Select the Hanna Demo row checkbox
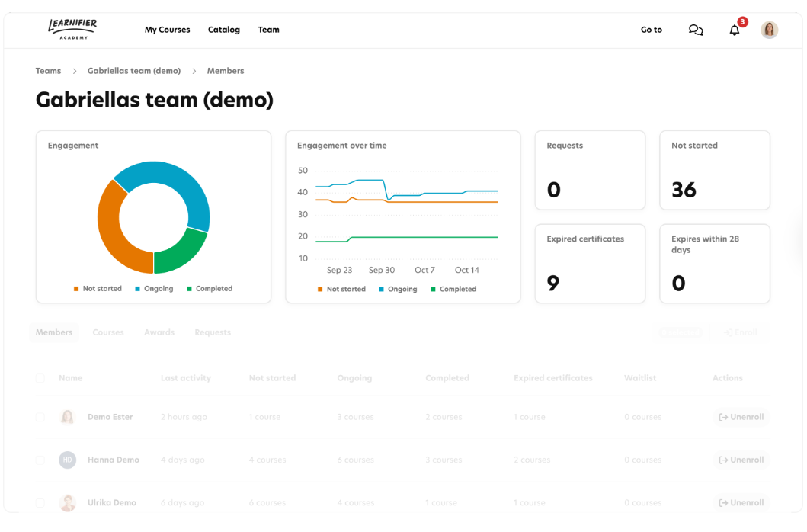Image resolution: width=807 pixels, height=532 pixels. 40,460
